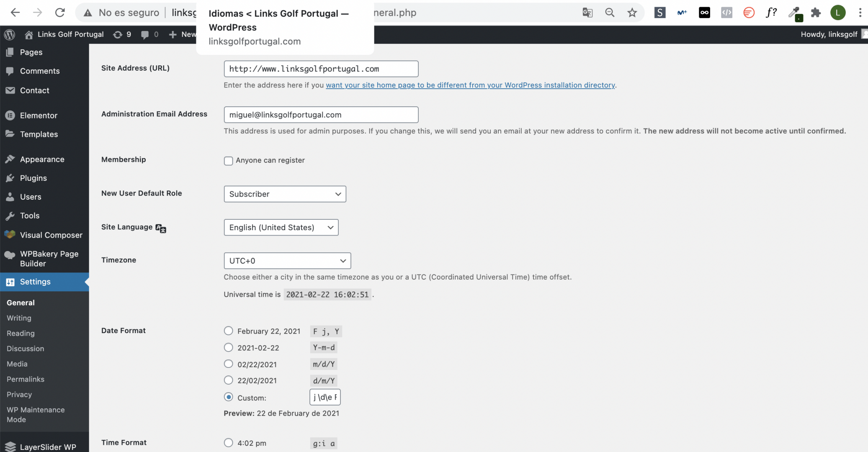Follow the link about different site home page

pyautogui.click(x=471, y=85)
